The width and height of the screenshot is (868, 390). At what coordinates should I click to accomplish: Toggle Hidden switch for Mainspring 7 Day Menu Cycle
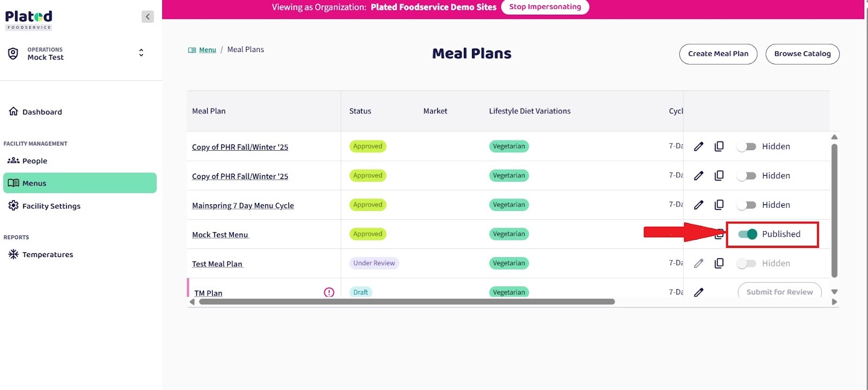[x=746, y=205]
